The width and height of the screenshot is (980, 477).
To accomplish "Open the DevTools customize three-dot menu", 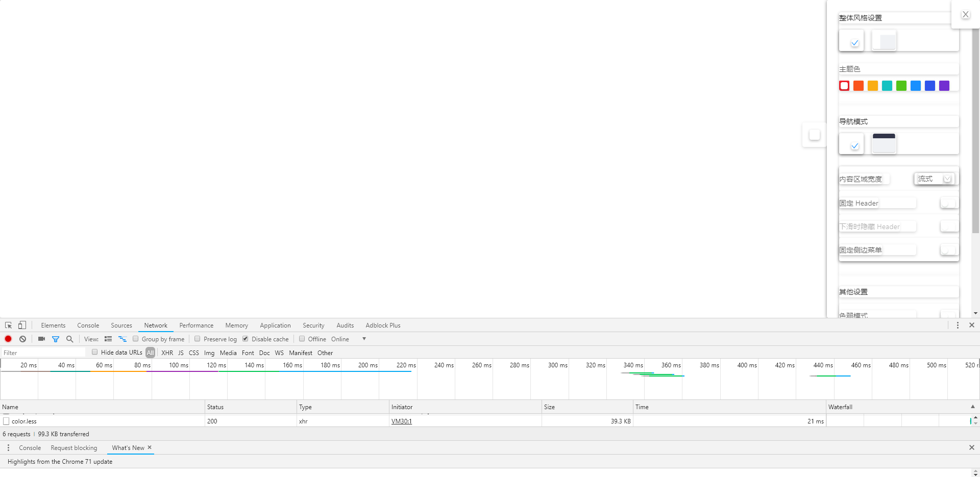I will (958, 325).
